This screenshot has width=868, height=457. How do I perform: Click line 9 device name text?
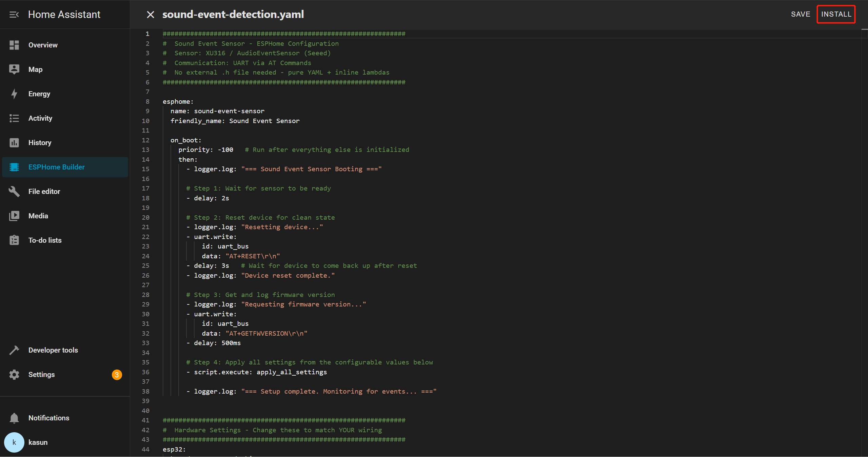pos(229,111)
